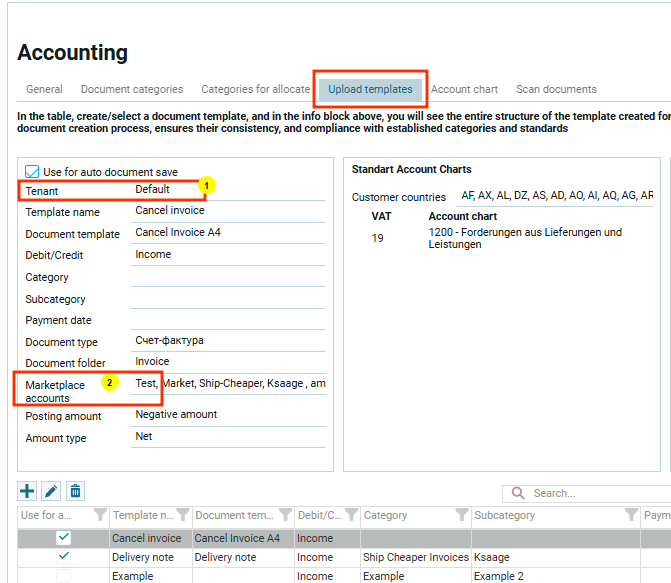Toggle checkbox in Cancel invoice row

(64, 538)
